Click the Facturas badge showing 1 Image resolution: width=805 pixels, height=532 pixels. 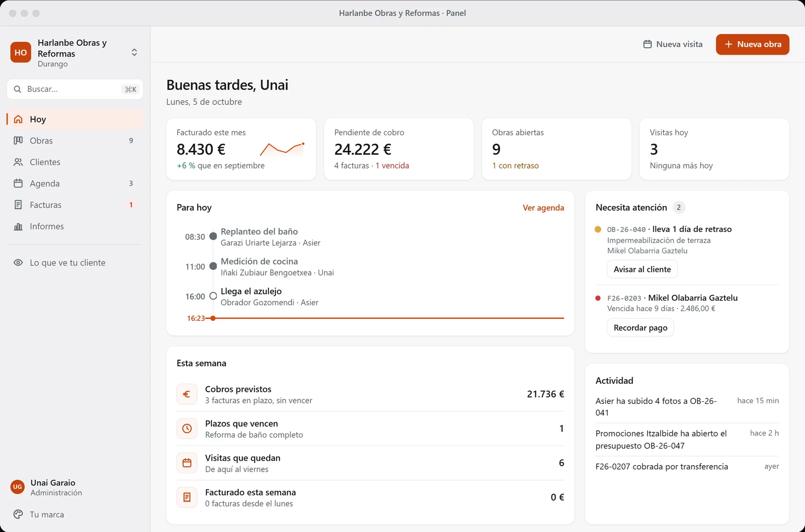pyautogui.click(x=131, y=205)
